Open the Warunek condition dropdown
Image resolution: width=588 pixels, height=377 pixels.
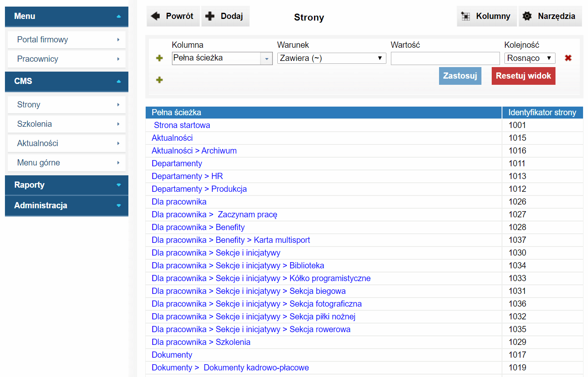(331, 58)
